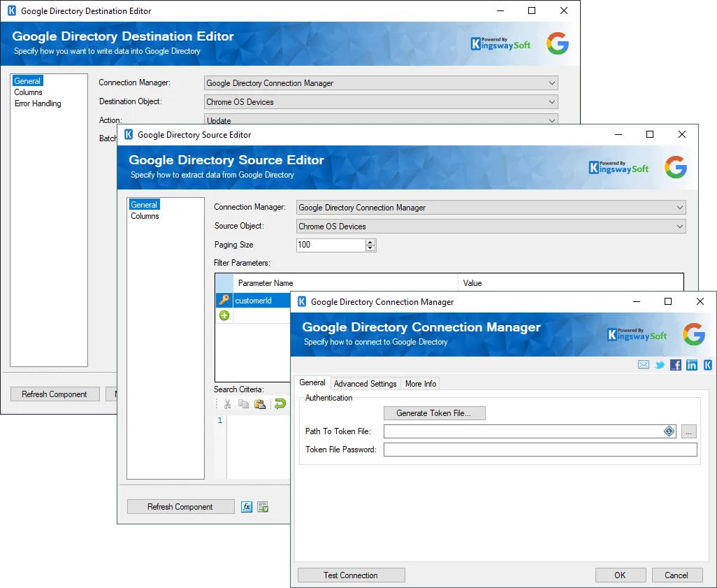Switch to the Advanced Settings tab

pyautogui.click(x=365, y=383)
